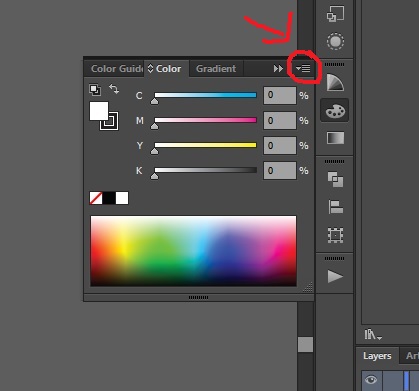This screenshot has width=419, height=391.
Task: Open the Color Guide panel icon
Action: (335, 82)
